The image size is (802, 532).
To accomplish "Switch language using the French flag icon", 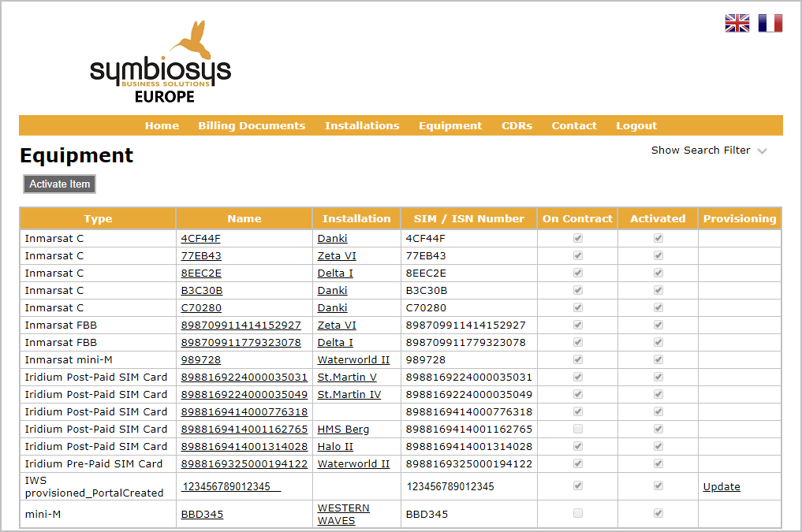I will click(770, 23).
